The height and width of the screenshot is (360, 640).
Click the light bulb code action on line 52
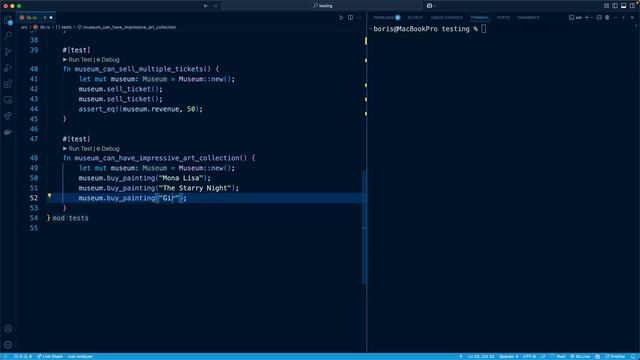tap(49, 196)
